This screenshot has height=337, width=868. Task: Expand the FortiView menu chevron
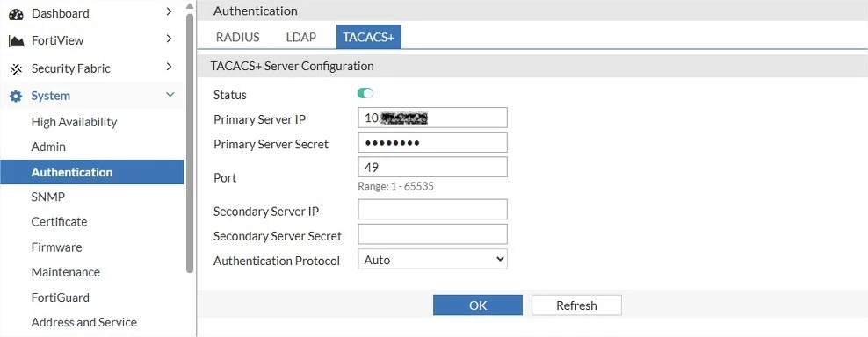(170, 39)
